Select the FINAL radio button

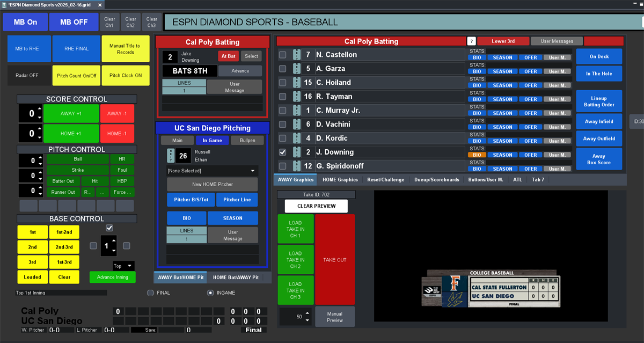click(150, 293)
